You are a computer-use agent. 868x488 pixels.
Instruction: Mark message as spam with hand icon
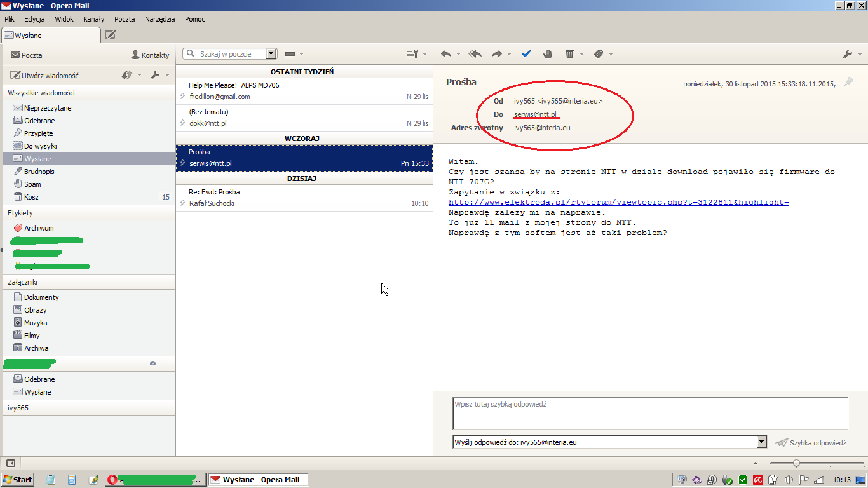(548, 54)
